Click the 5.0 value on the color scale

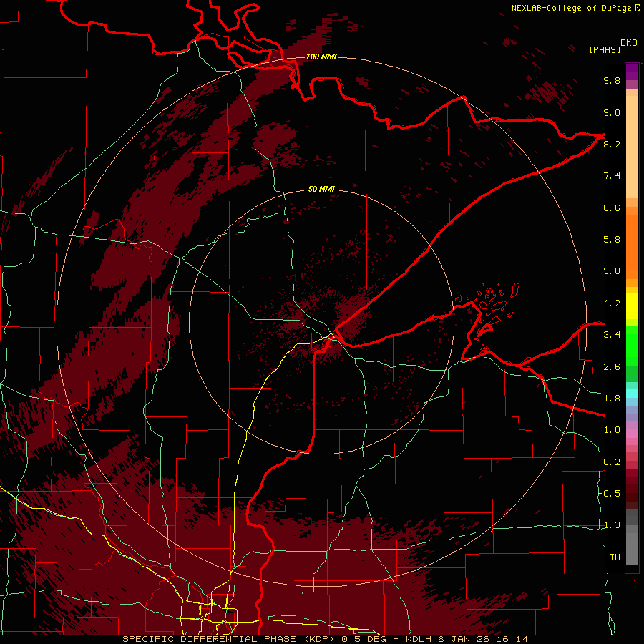tap(612, 271)
